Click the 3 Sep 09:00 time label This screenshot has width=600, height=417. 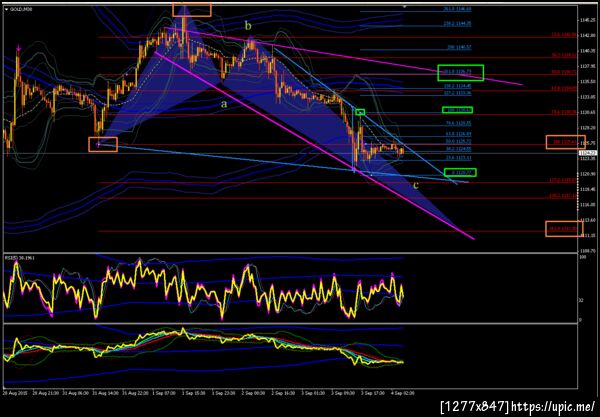(343, 393)
